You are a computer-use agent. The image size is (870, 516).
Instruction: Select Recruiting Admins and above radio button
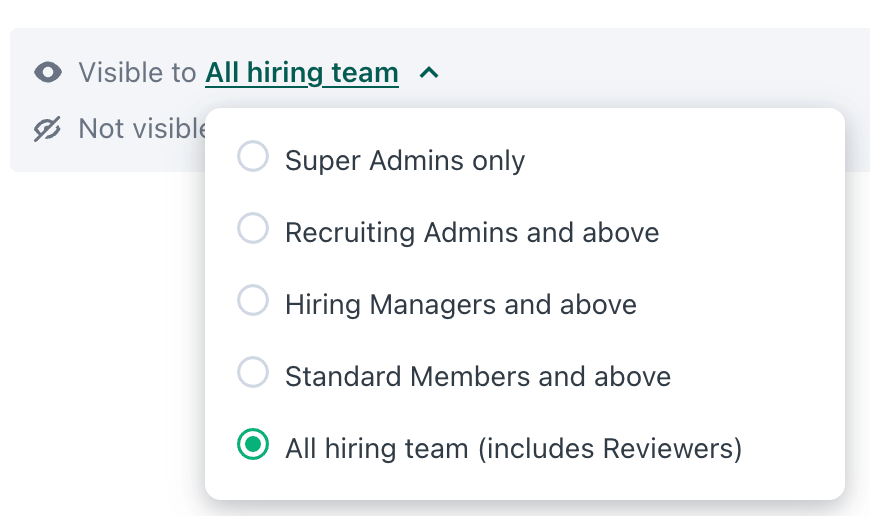(x=253, y=228)
